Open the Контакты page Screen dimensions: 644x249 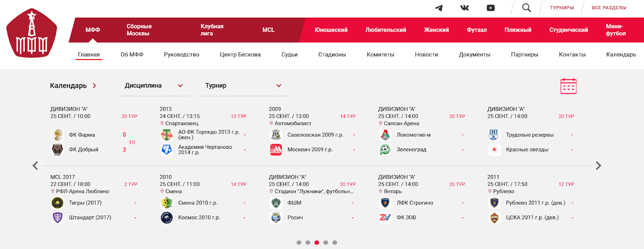pyautogui.click(x=572, y=55)
